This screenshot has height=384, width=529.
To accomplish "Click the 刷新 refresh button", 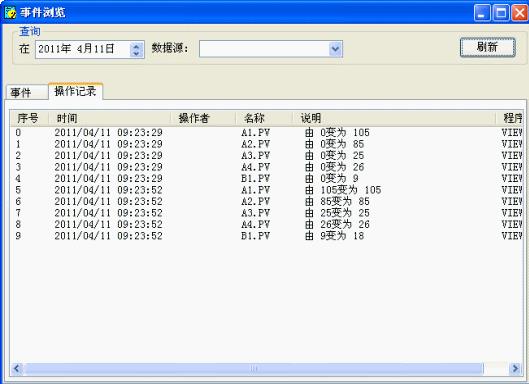I will [x=488, y=47].
